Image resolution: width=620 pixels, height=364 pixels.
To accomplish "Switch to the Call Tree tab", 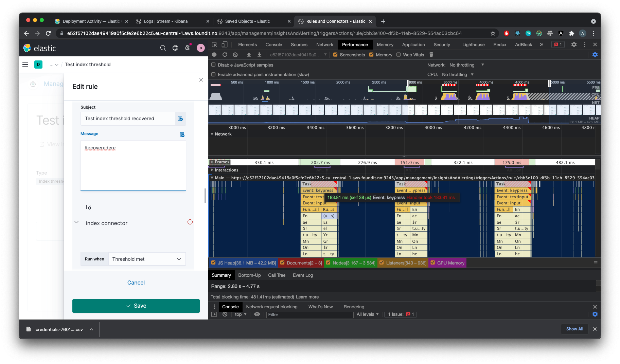I will tap(277, 275).
